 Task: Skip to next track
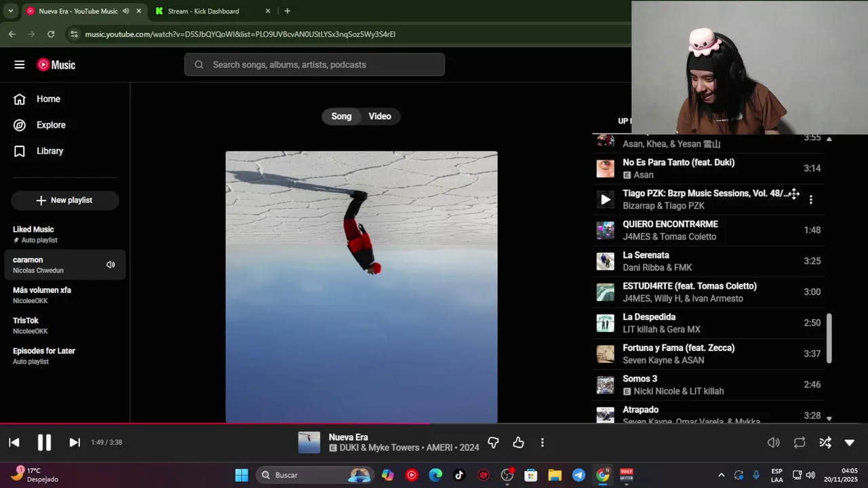[x=75, y=443]
